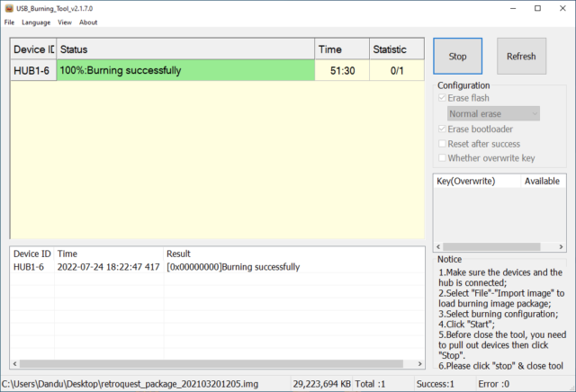
Task: Click the 100%:Burning successfully progress bar
Action: click(185, 70)
